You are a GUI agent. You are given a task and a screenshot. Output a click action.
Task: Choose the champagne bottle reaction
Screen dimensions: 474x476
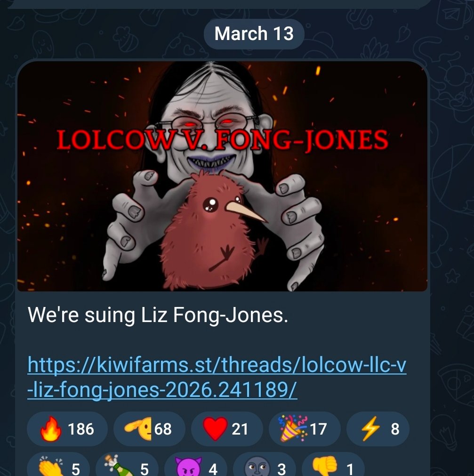[x=127, y=466]
